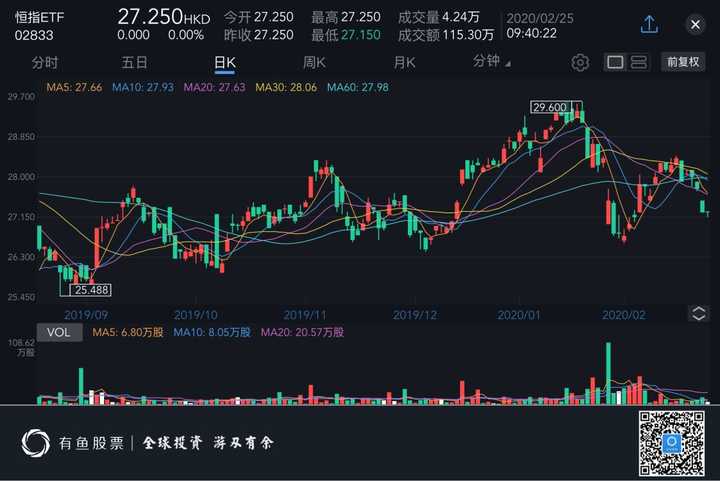
Task: Select the 日K tab
Action: 225,63
